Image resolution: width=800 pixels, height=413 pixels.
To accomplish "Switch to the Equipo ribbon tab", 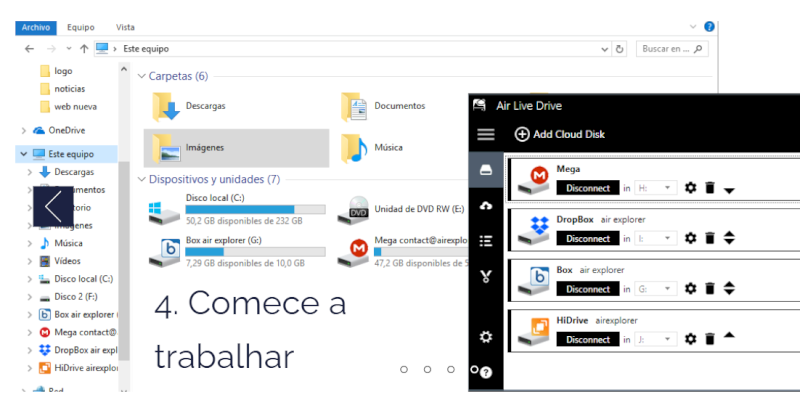I will click(x=81, y=28).
